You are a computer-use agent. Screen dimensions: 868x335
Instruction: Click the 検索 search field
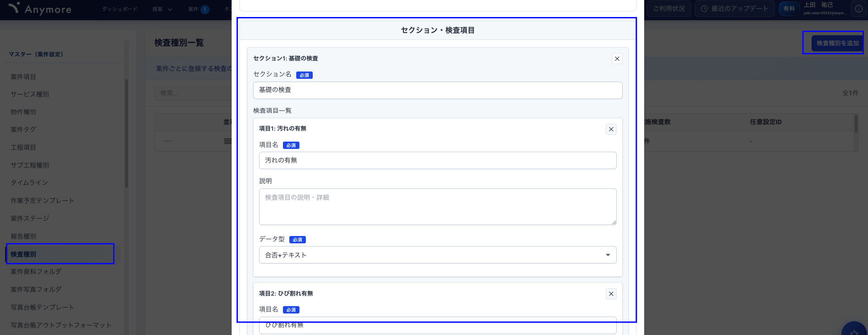point(194,93)
